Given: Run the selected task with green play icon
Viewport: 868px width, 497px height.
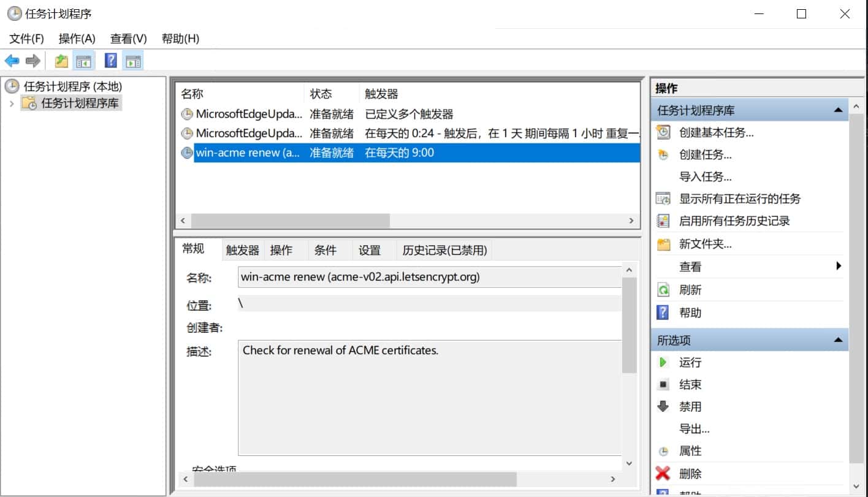Looking at the screenshot, I should (663, 362).
